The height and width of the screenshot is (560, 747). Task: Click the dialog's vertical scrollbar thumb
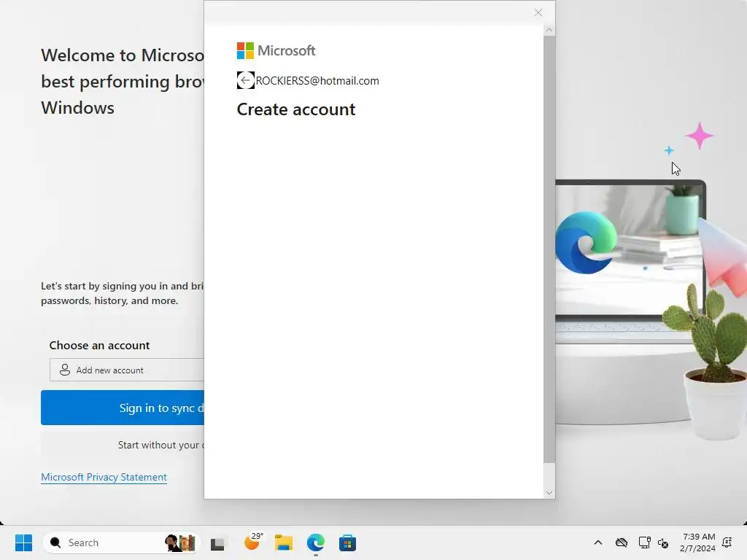point(549,249)
